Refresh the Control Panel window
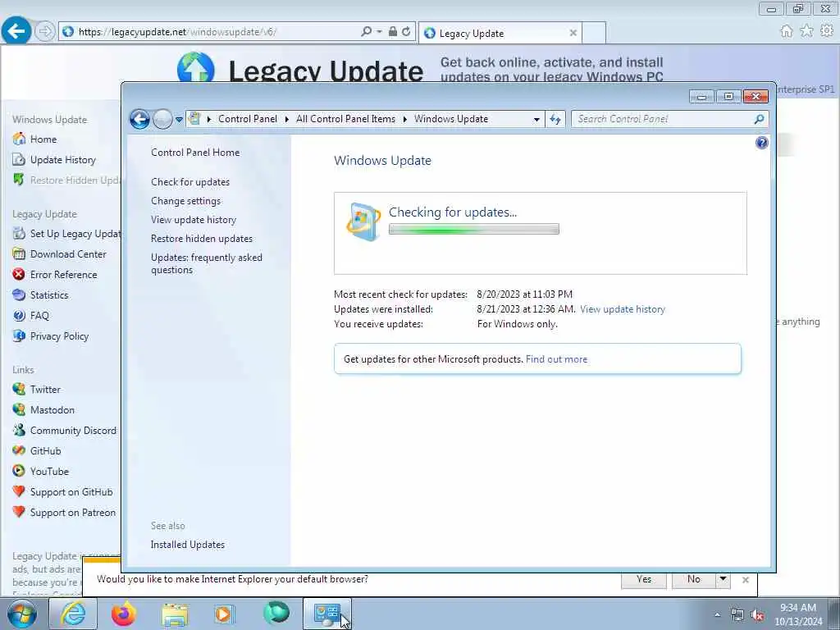This screenshot has width=840, height=630. [x=555, y=119]
